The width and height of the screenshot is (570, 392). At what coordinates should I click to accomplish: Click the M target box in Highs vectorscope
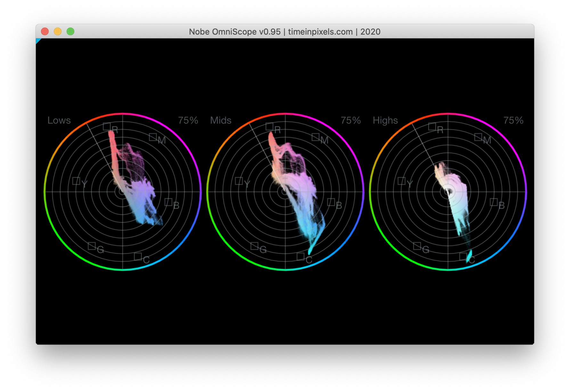point(478,137)
